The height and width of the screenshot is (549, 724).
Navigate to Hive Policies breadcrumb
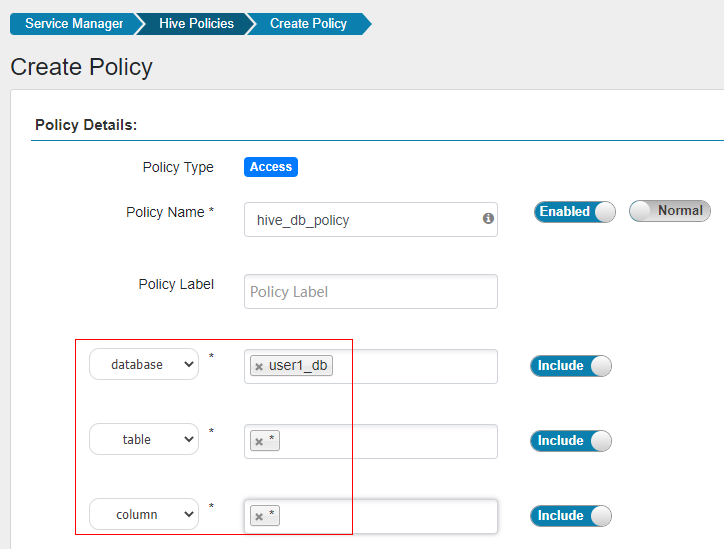(196, 23)
